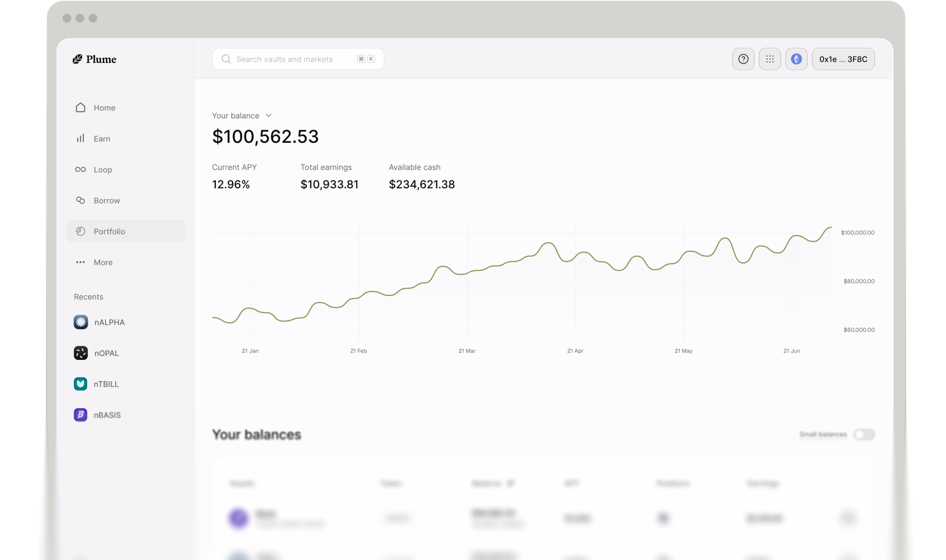
Task: Open nTBILL from Recents
Action: coord(96,384)
